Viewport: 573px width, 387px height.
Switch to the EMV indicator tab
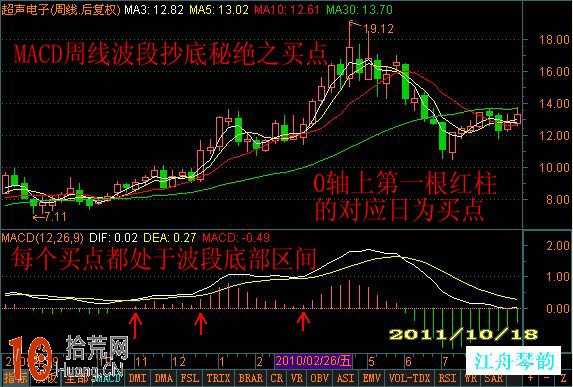coord(371,378)
